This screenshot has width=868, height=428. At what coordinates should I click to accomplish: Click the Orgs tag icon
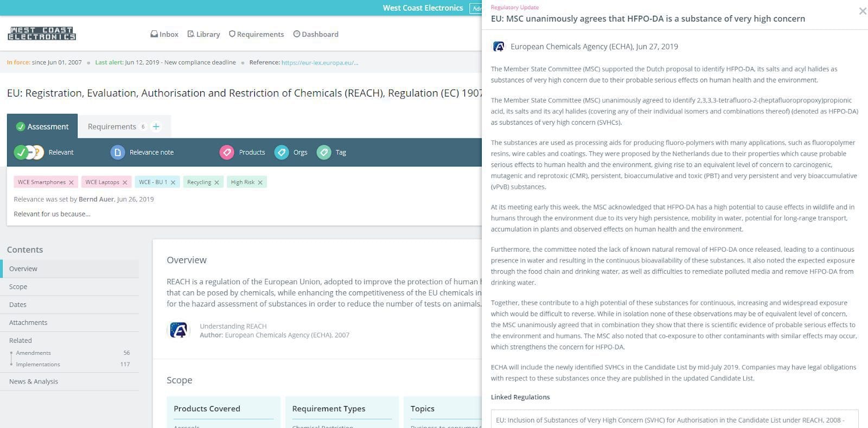tap(281, 152)
